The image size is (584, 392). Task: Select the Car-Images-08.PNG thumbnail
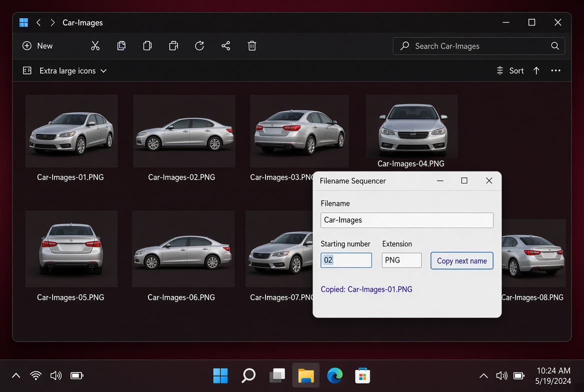pyautogui.click(x=533, y=253)
